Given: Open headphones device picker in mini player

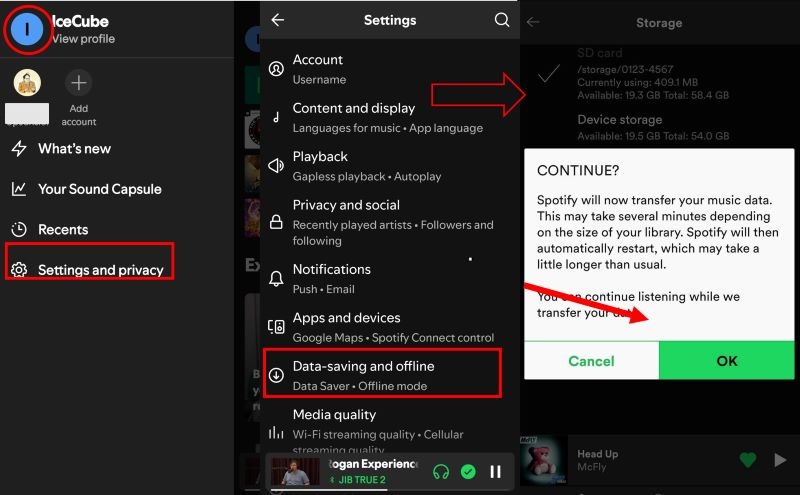Looking at the screenshot, I should pyautogui.click(x=441, y=472).
